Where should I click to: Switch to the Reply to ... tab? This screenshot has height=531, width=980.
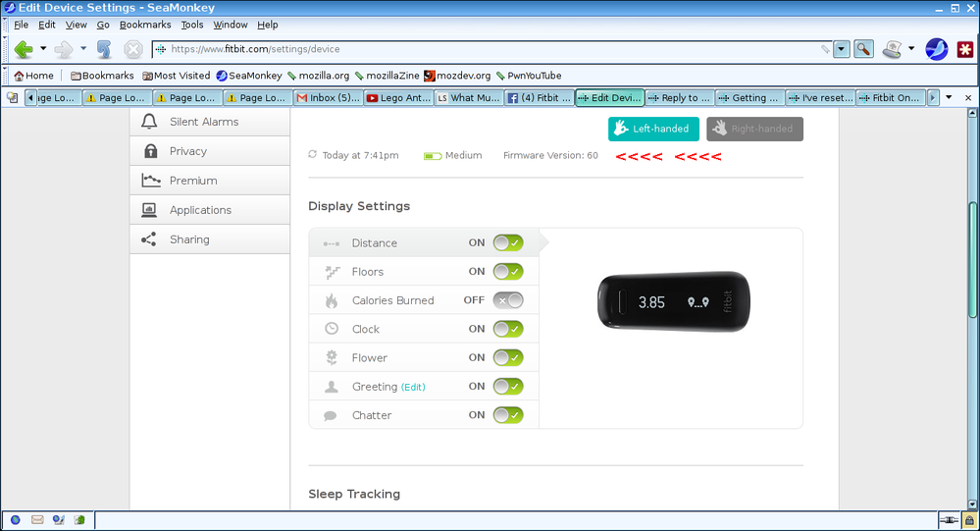[x=680, y=97]
